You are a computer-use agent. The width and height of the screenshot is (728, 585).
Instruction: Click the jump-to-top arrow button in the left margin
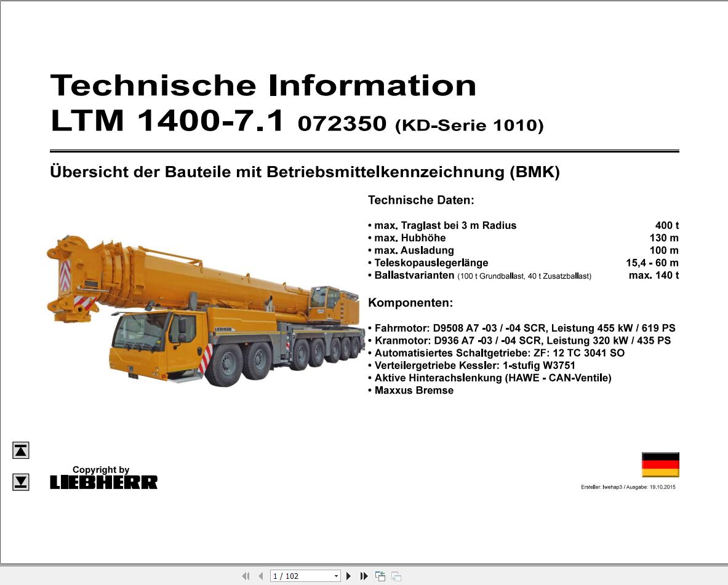(x=20, y=450)
